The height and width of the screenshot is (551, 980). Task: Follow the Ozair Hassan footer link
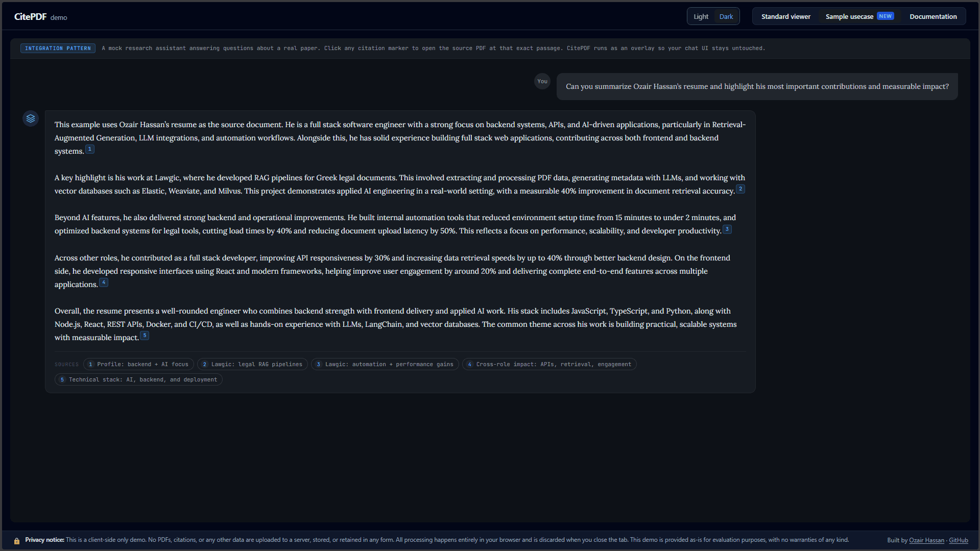coord(926,540)
